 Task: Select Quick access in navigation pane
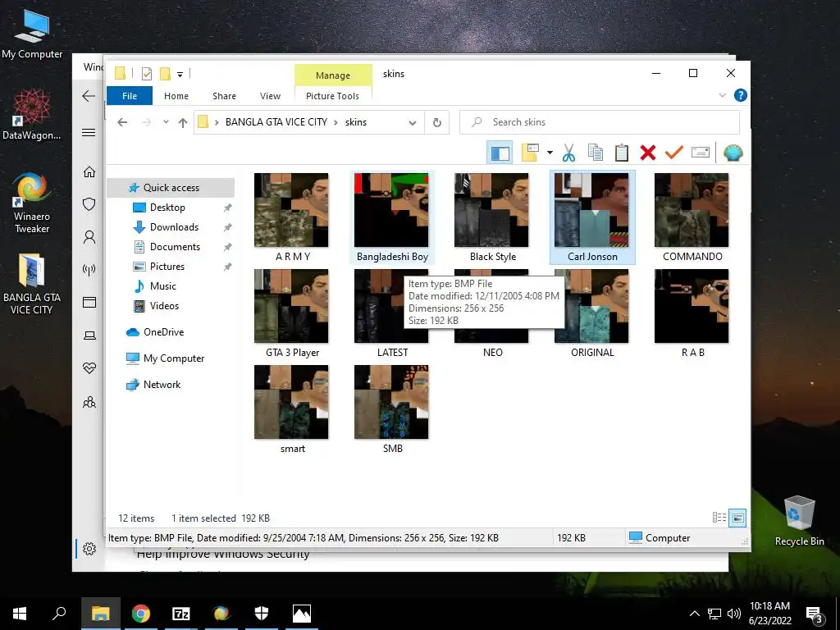click(x=171, y=188)
